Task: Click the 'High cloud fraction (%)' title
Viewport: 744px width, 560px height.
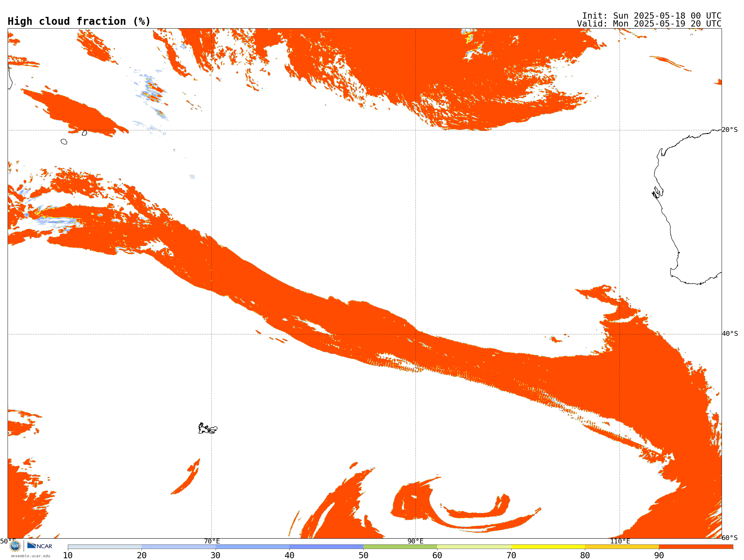Action: click(79, 21)
